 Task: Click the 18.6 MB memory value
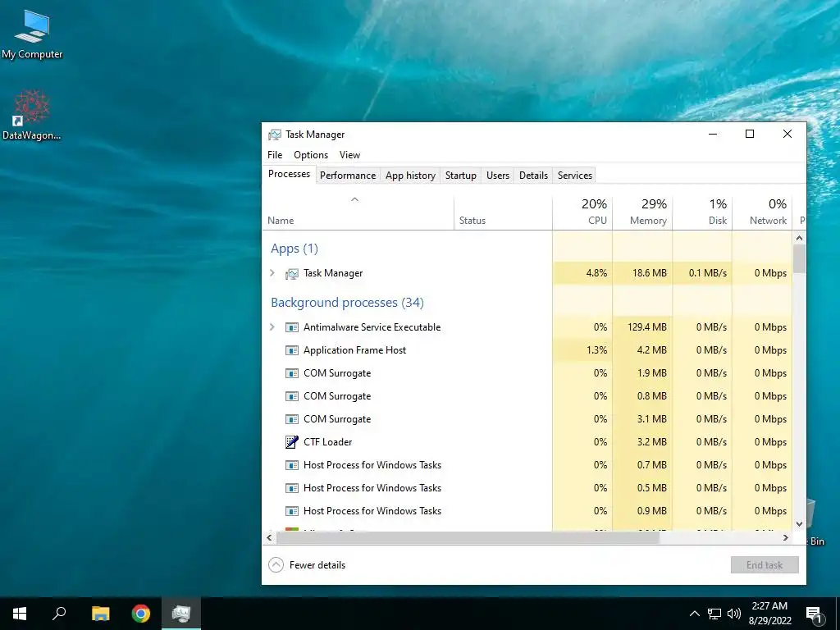(x=650, y=272)
